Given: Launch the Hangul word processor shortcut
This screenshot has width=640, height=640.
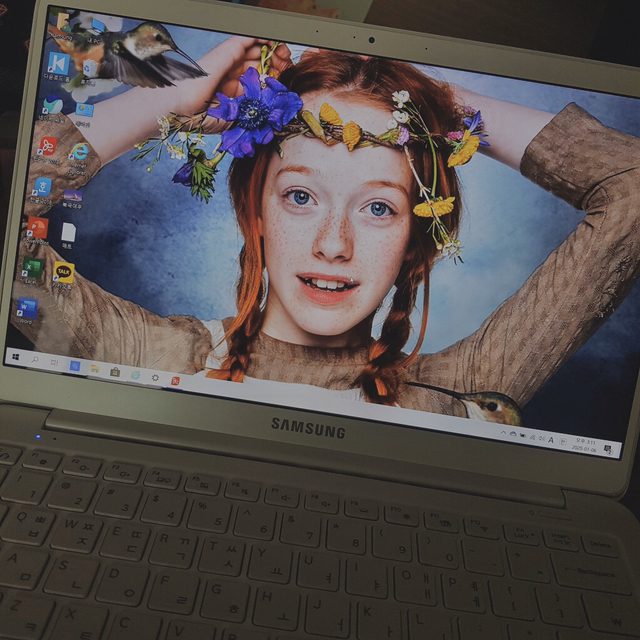Looking at the screenshot, I should coord(42,190).
